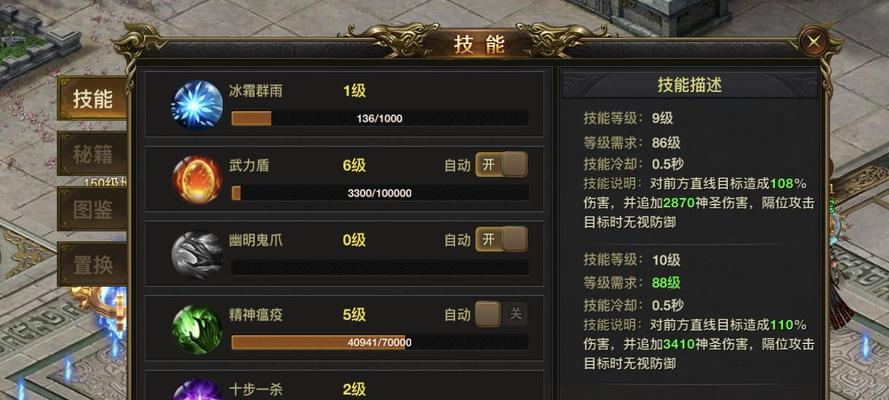Screen dimensions: 889x400
Task: Click the 精神瘟疫 progress bar 40941/70000
Action: (379, 342)
